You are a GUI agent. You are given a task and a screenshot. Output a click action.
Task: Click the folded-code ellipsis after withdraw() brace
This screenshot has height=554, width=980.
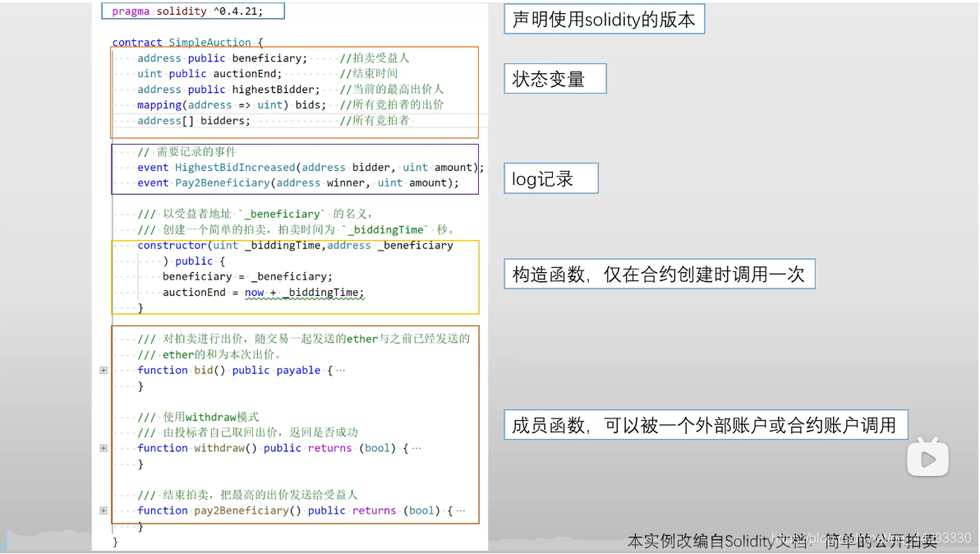[416, 448]
